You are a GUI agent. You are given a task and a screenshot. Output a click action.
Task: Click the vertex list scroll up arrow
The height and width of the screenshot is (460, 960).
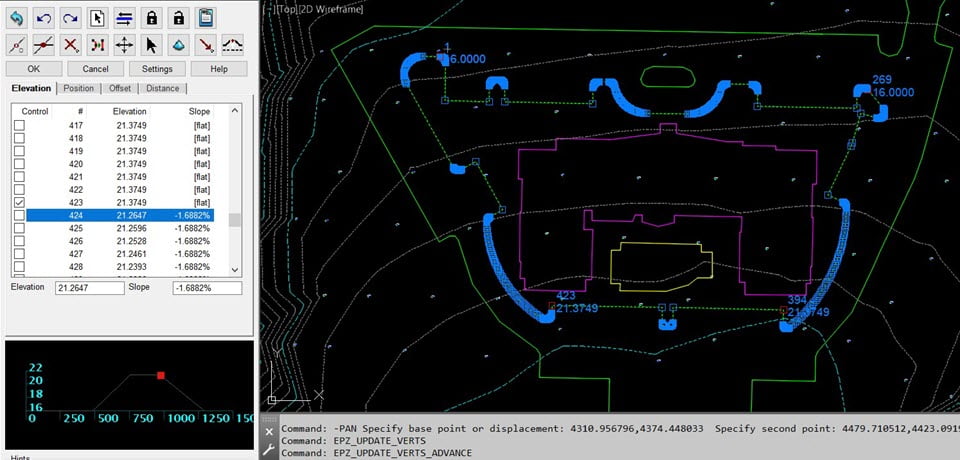tap(235, 110)
